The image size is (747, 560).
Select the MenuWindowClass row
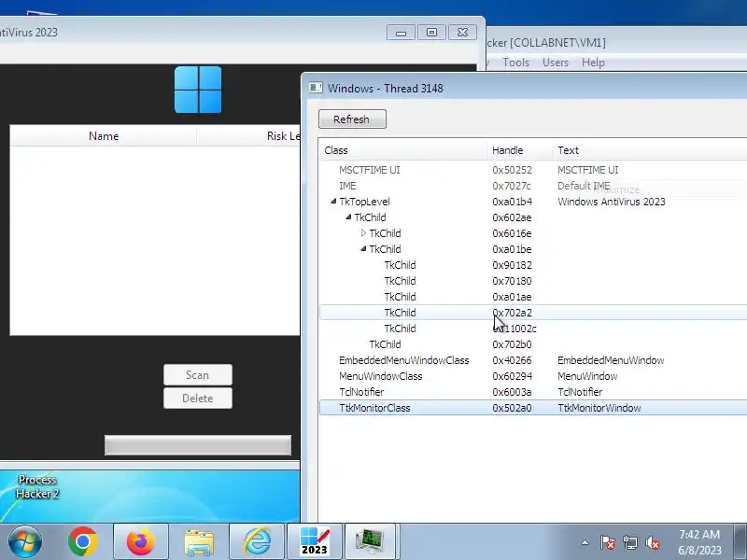click(533, 376)
